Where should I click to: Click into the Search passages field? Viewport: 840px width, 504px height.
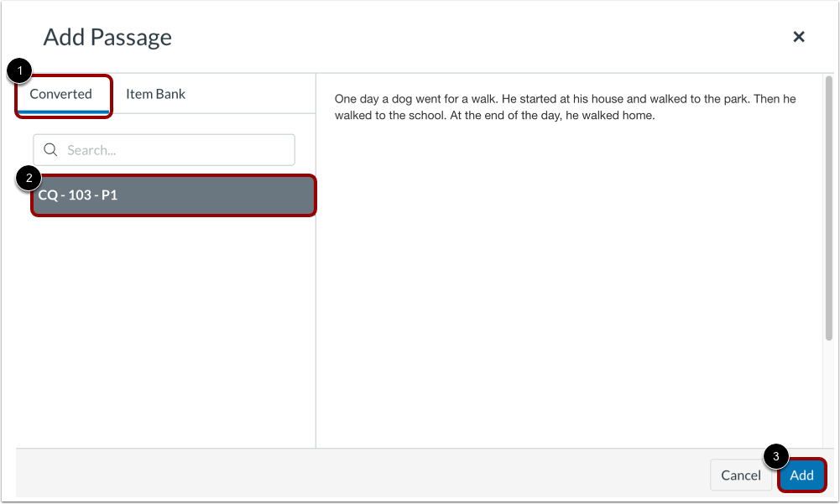[x=164, y=150]
